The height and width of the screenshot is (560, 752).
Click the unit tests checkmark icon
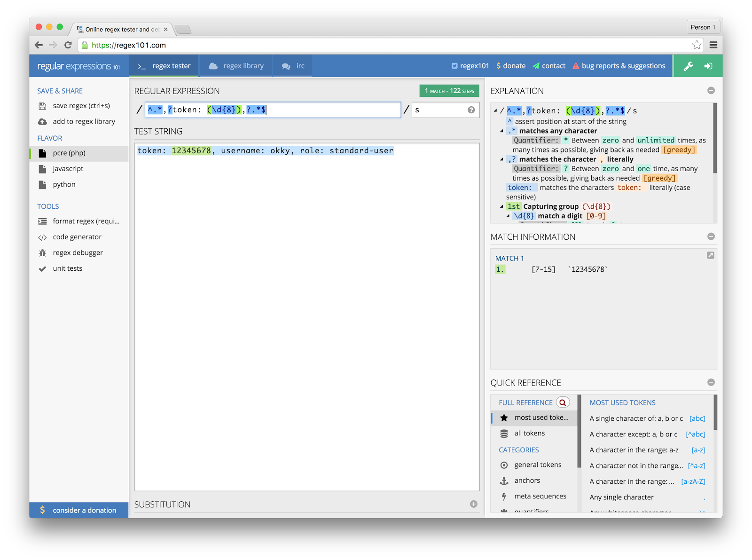(x=42, y=269)
